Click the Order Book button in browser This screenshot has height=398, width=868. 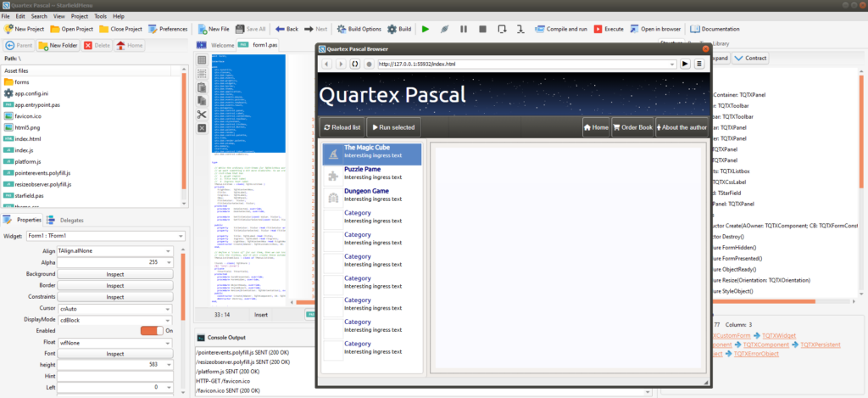[633, 127]
